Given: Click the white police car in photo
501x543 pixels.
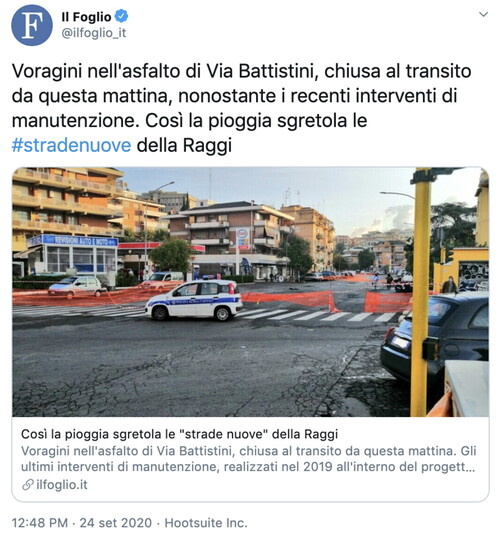Looking at the screenshot, I should [194, 300].
